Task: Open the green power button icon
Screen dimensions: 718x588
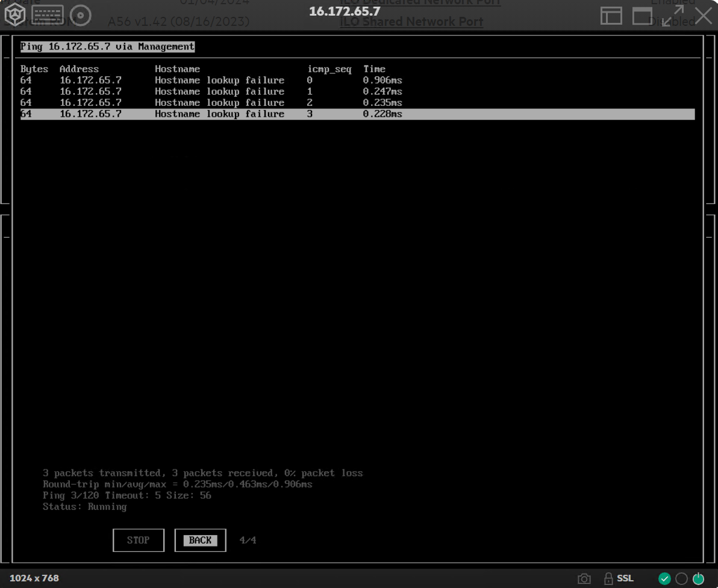Action: click(698, 578)
